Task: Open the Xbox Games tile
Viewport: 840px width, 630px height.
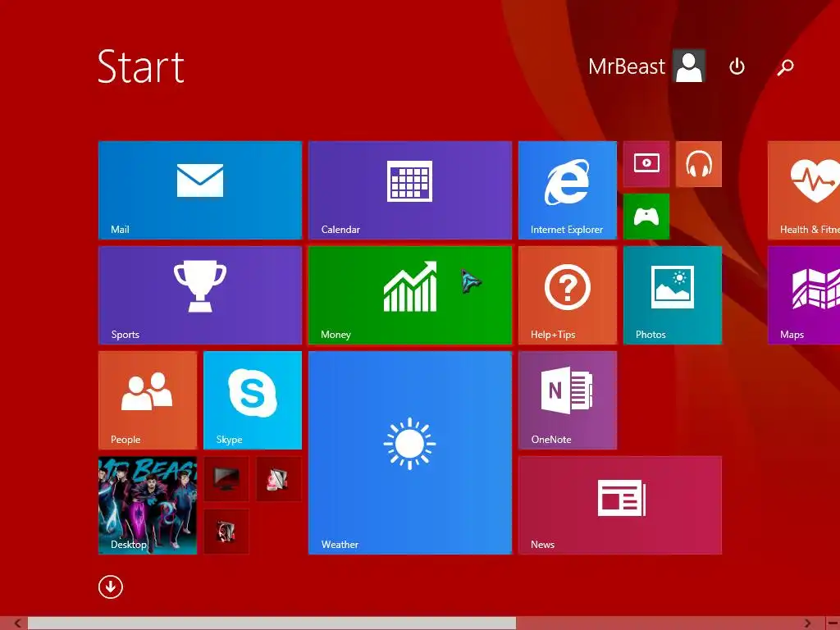Action: click(x=646, y=217)
